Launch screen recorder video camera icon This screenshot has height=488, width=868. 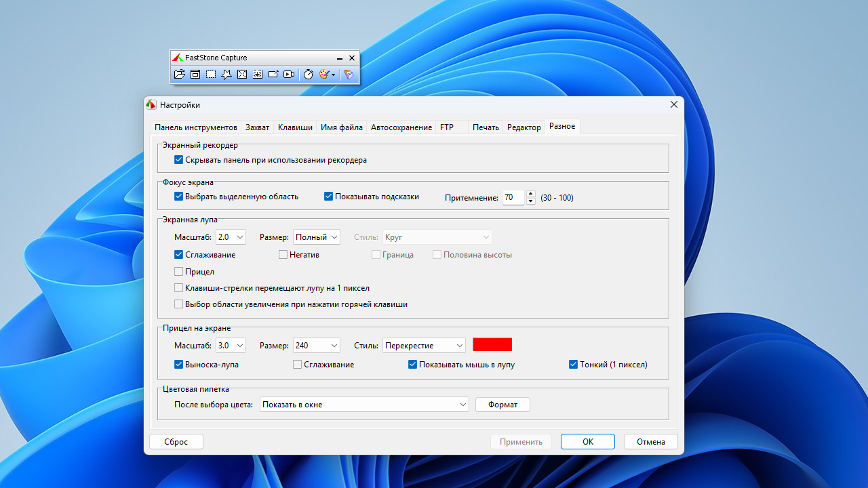coord(289,75)
